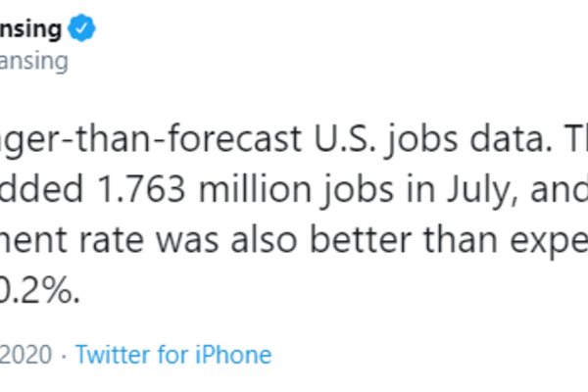Image resolution: width=588 pixels, height=392 pixels.
Task: Open the Twitter for iPhone source link
Action: pyautogui.click(x=172, y=354)
